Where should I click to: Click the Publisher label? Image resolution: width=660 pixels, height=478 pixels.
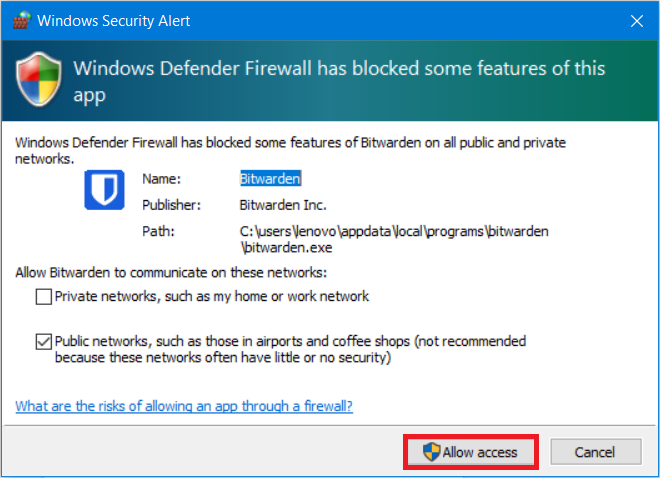(x=172, y=205)
